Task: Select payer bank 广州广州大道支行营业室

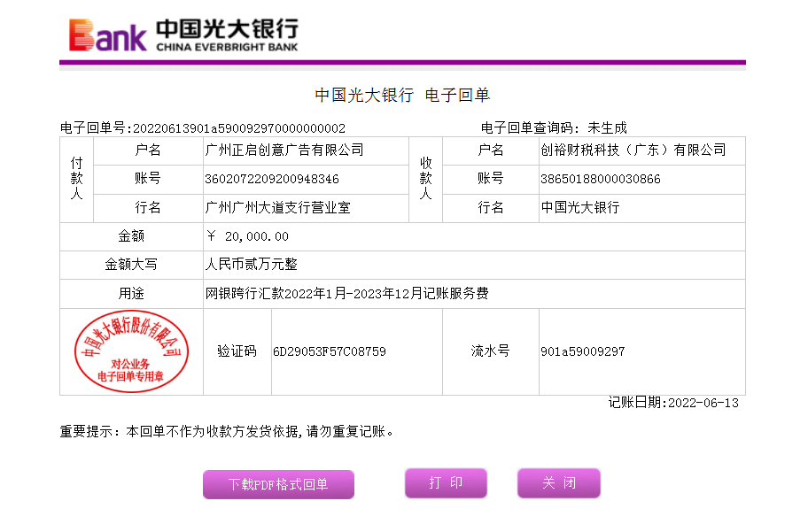Action: coord(278,207)
